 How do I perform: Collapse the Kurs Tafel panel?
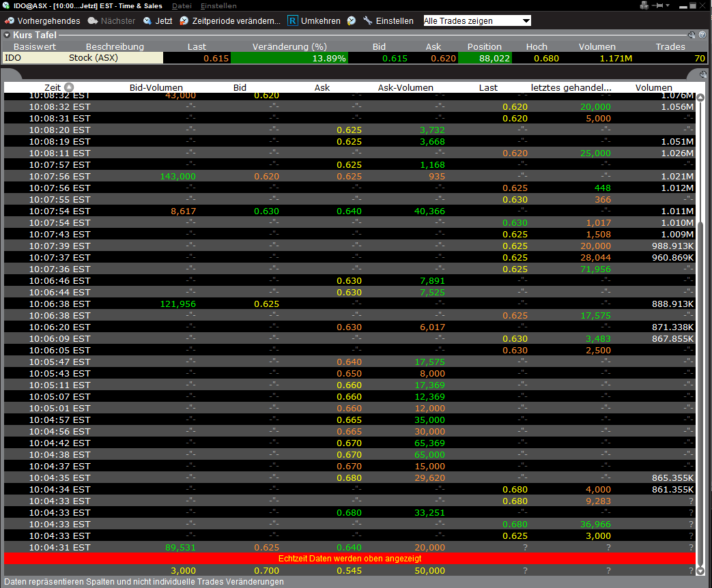pos(7,35)
